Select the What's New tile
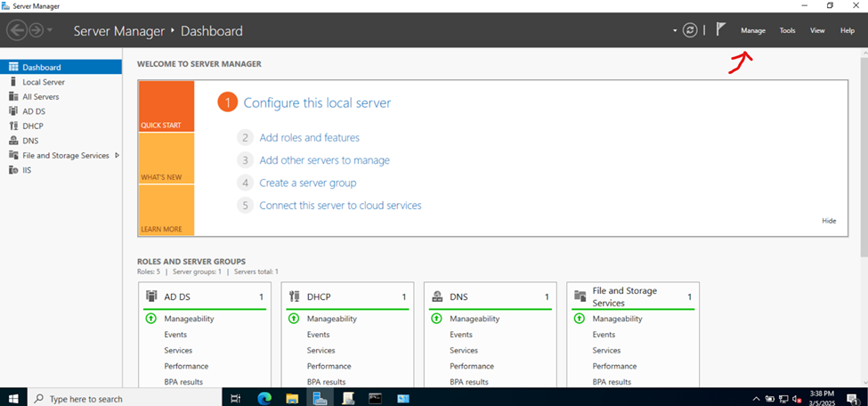The height and width of the screenshot is (406, 868). tap(166, 158)
